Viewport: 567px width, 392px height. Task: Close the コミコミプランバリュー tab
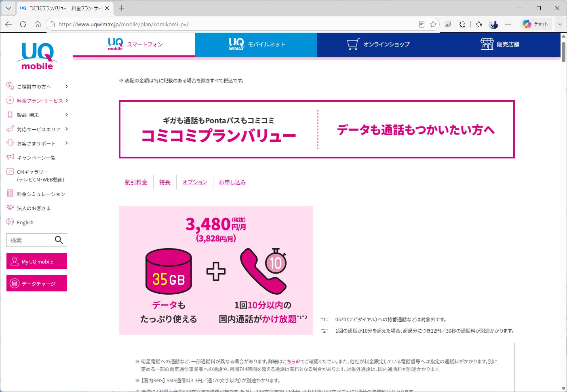tap(107, 8)
